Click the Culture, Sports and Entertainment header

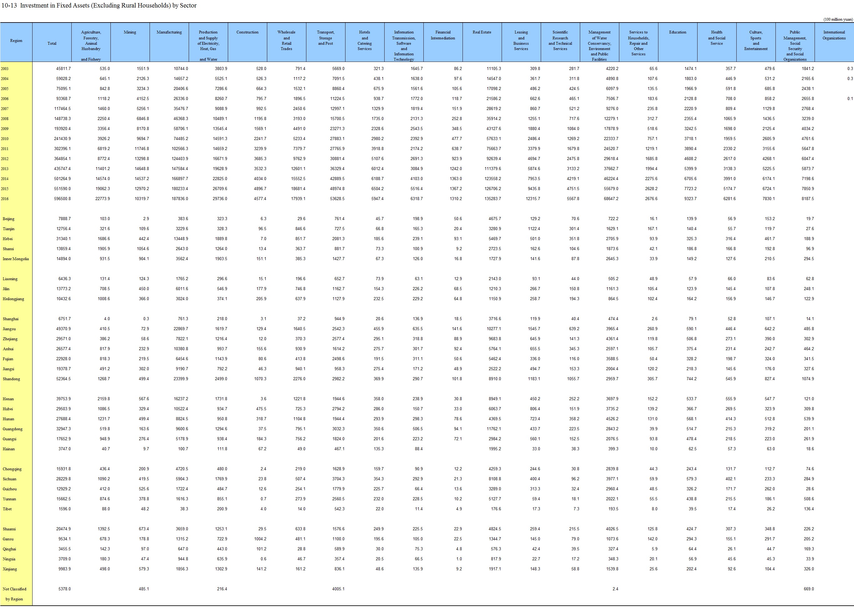click(756, 41)
